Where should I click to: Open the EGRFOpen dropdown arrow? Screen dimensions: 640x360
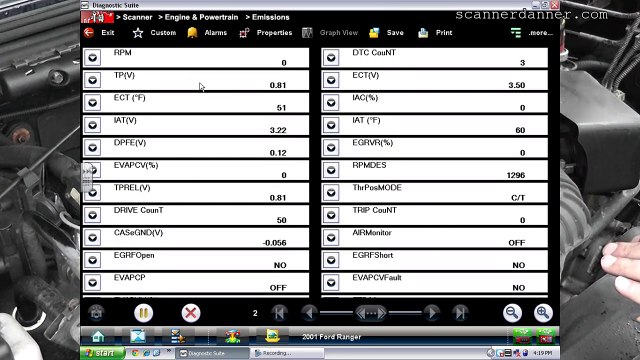click(x=93, y=260)
